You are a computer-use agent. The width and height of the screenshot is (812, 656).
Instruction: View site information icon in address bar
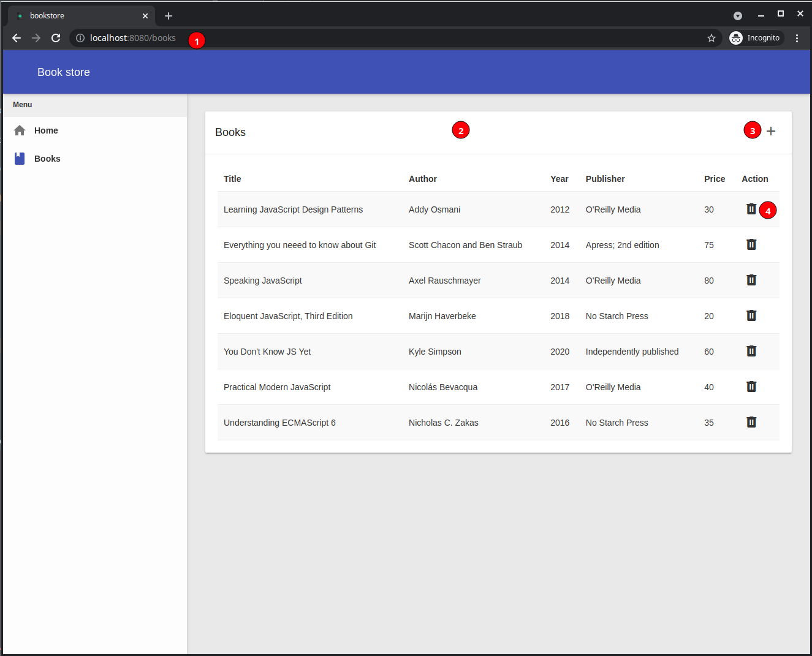[80, 38]
